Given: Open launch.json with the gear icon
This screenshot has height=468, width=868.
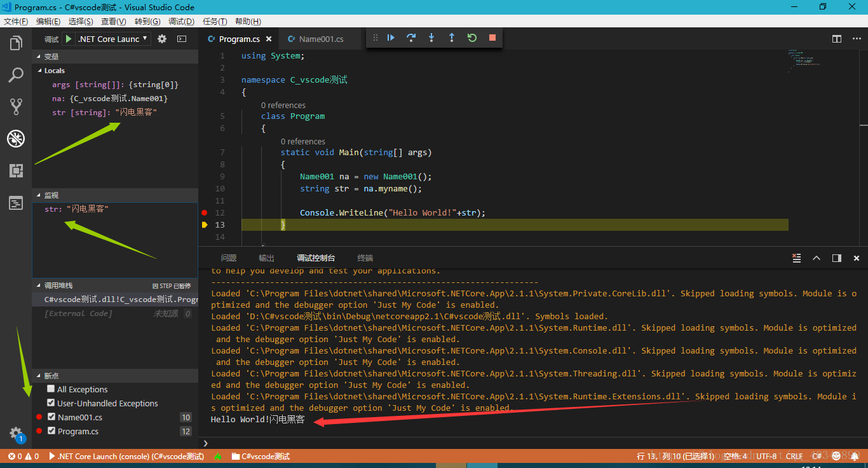Looking at the screenshot, I should point(162,39).
